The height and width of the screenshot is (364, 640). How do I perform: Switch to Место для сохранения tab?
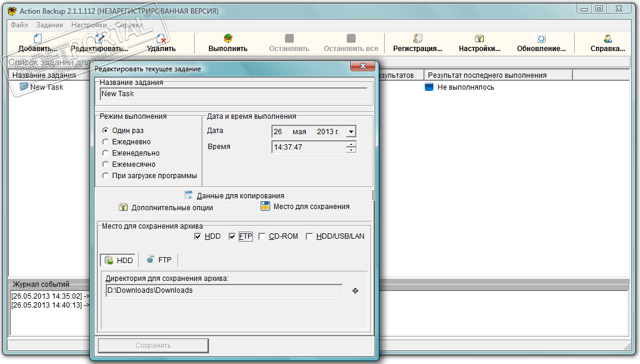tap(305, 207)
